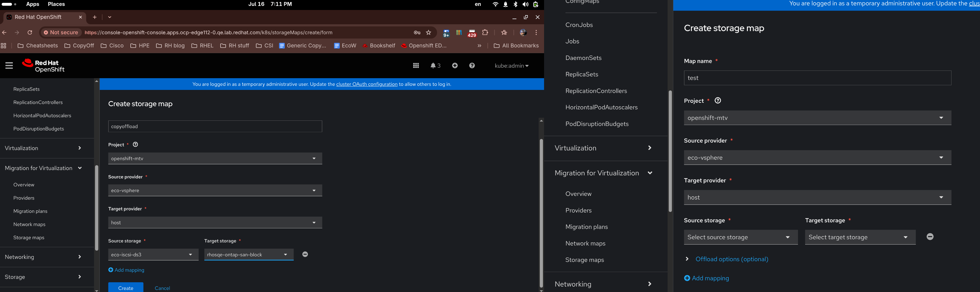The width and height of the screenshot is (980, 292).
Task: Collapse Migration for Virtualization in left browser sidebar
Action: (47, 168)
